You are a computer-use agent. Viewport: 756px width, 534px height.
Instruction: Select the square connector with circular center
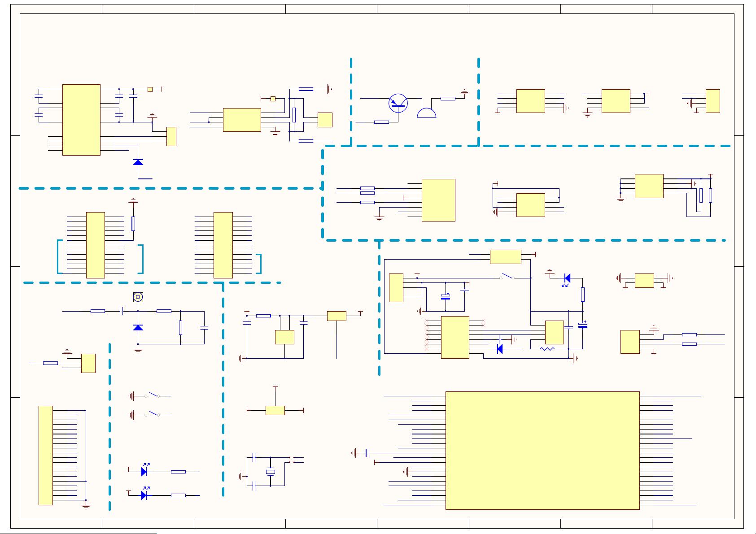(138, 297)
